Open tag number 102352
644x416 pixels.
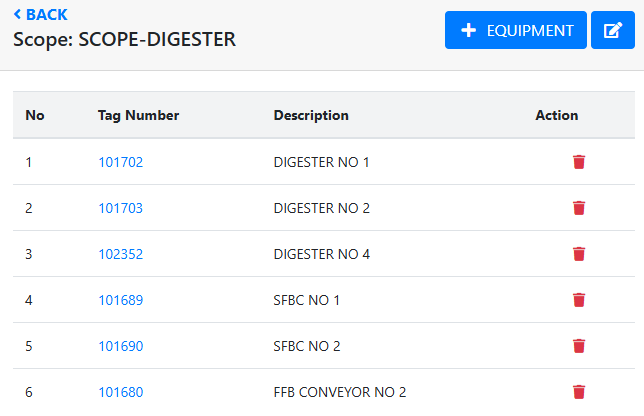tap(120, 254)
